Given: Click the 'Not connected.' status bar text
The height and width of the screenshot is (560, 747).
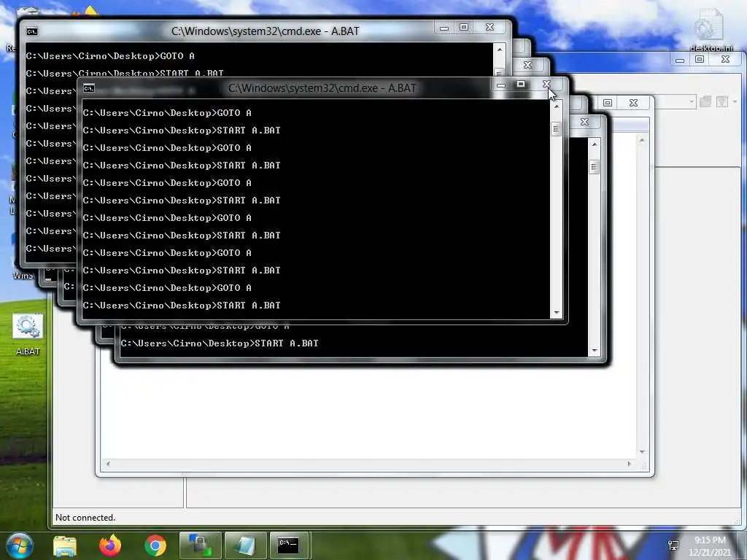Looking at the screenshot, I should (85, 518).
